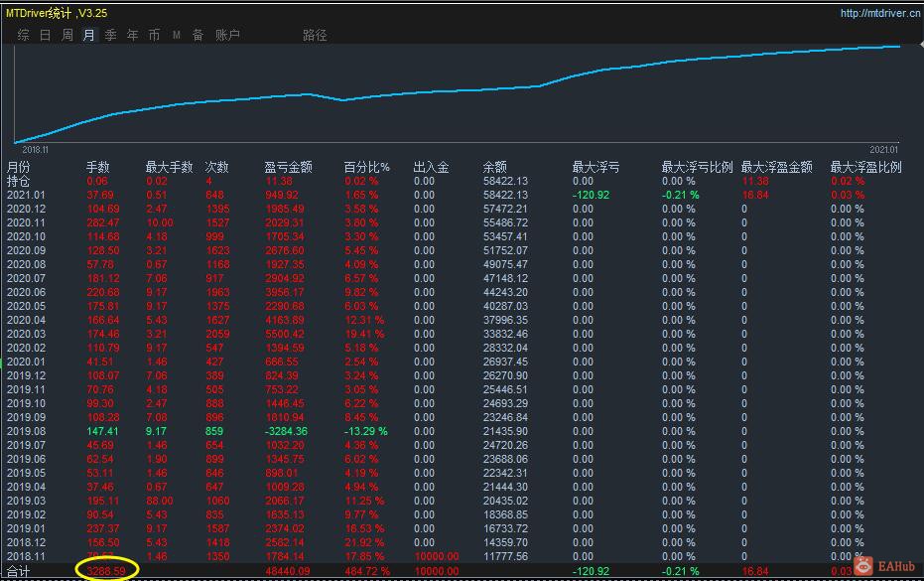Click the 百分比% column header
The width and height of the screenshot is (924, 581).
point(366,167)
